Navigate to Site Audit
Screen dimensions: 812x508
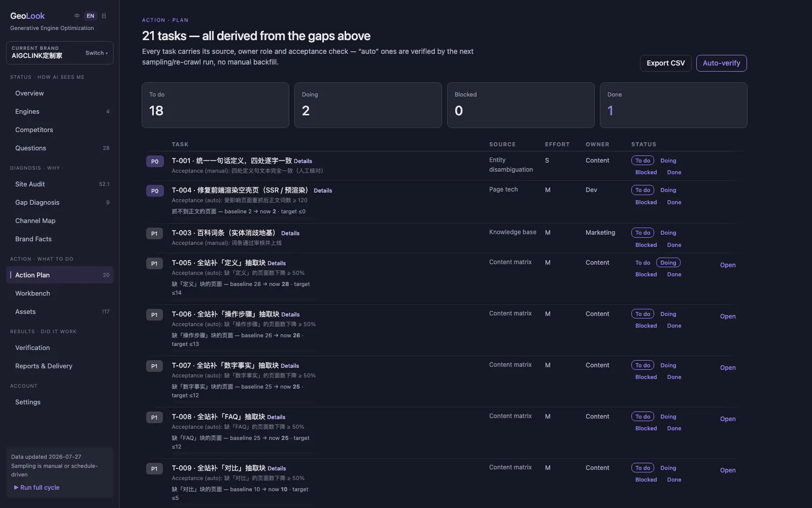click(60, 184)
